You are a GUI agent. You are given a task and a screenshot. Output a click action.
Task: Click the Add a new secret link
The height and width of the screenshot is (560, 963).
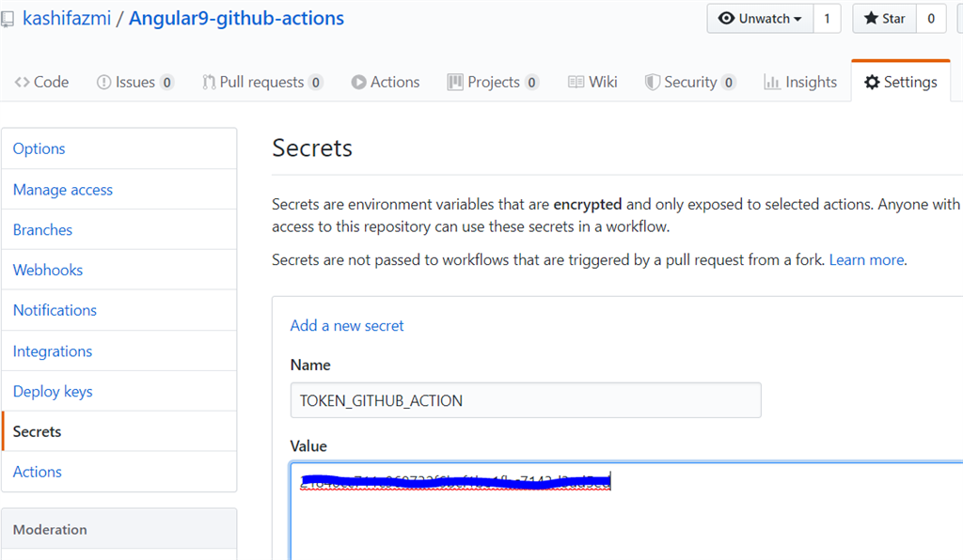point(347,326)
